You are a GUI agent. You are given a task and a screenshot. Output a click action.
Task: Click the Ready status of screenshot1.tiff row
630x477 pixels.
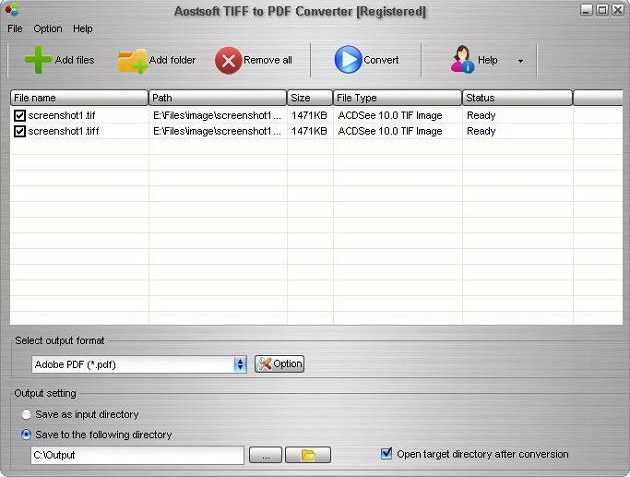click(481, 131)
